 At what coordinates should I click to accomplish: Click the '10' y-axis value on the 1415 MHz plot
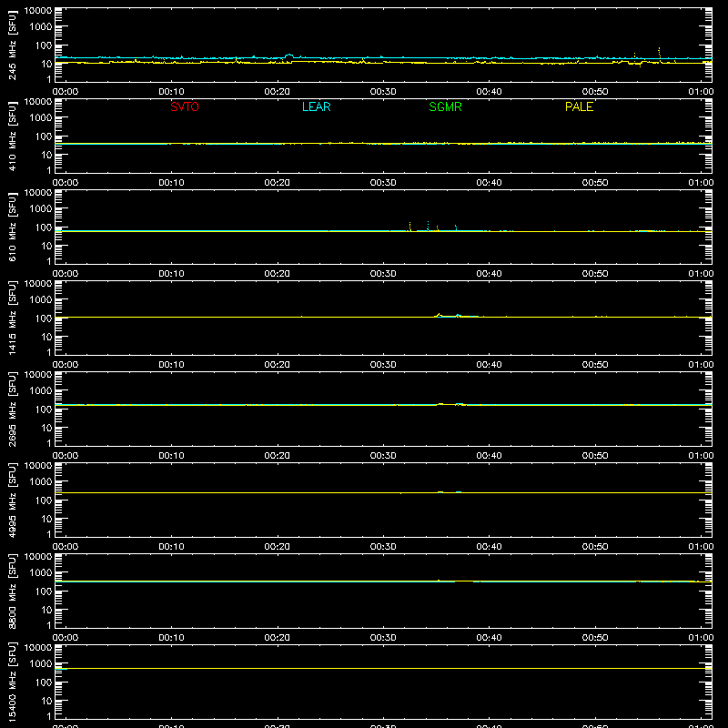[46, 337]
